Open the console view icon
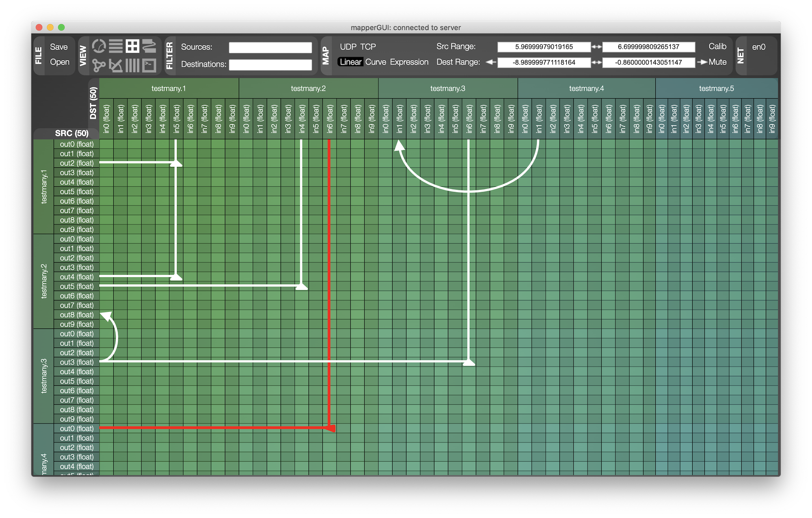Image resolution: width=812 pixels, height=518 pixels. coord(149,65)
